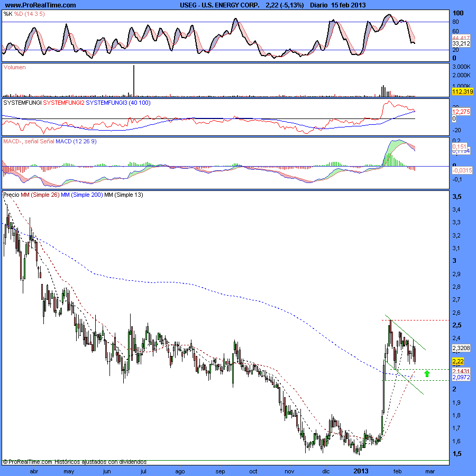Click the mar month label on time axis
Image resolution: width=476 pixels, height=476 pixels.
[x=430, y=471]
